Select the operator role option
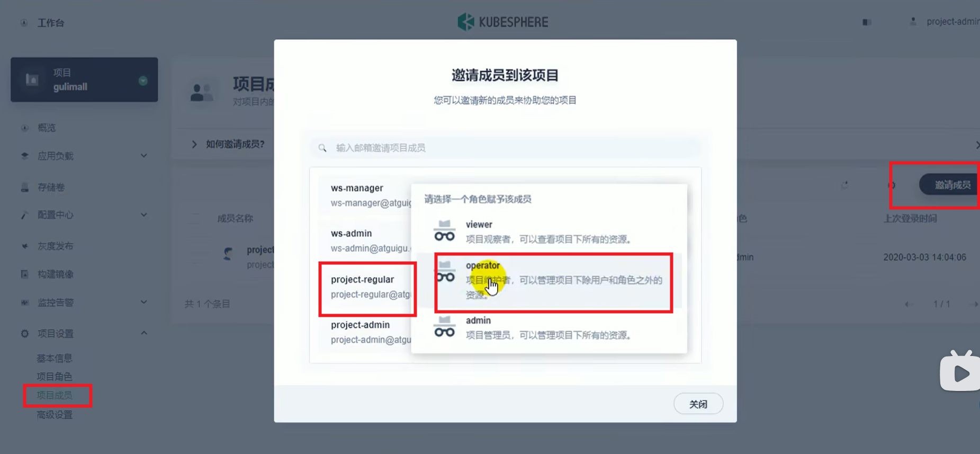The height and width of the screenshot is (454, 980). [549, 280]
